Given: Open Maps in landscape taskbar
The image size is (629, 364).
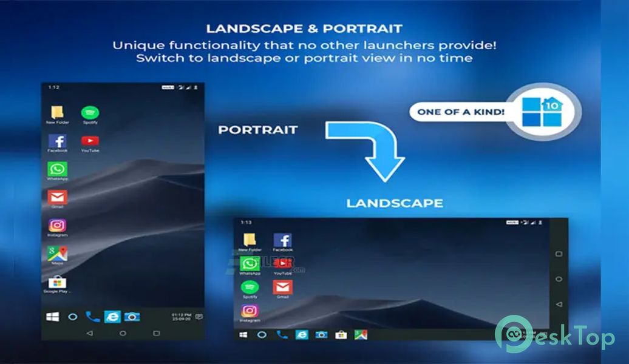Looking at the screenshot, I should click(361, 335).
